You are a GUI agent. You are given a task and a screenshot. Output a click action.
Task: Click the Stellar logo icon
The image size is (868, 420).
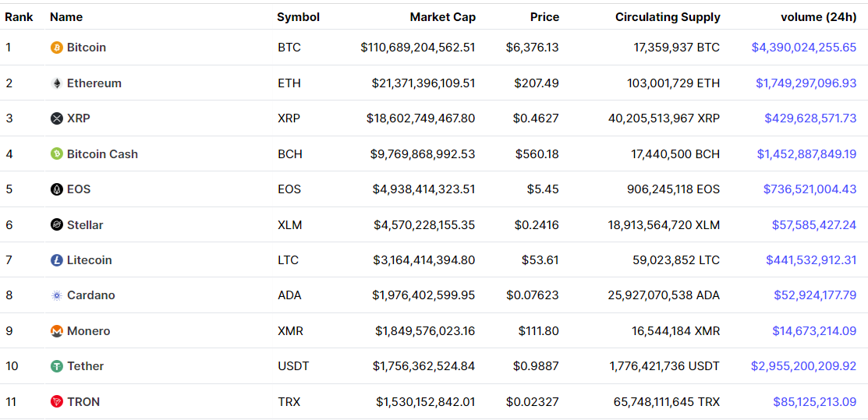pos(56,224)
